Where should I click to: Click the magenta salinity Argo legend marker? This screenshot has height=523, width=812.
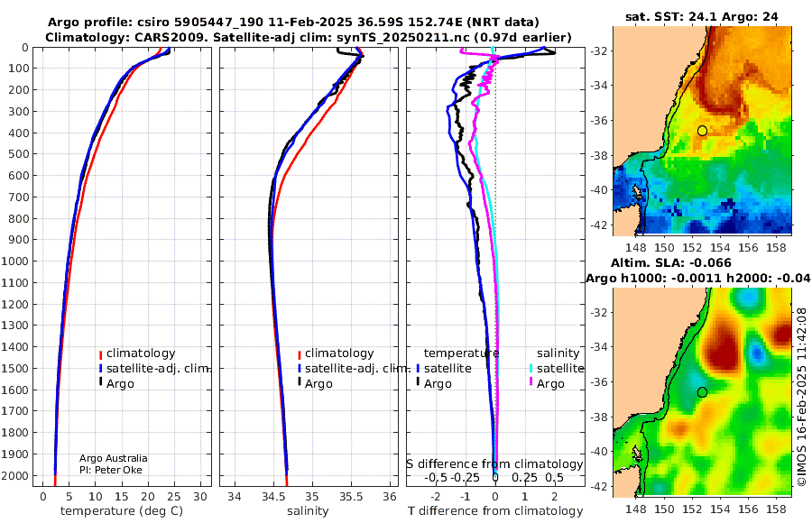[531, 382]
